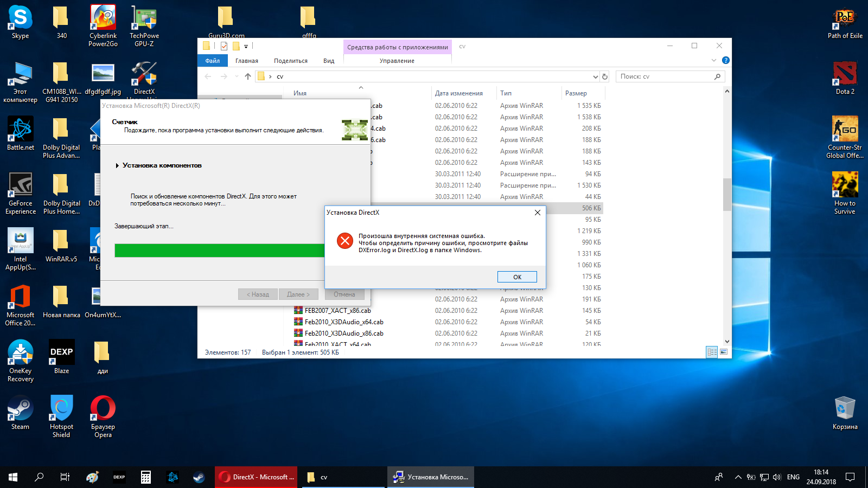Click the disabled Назад button
868x488 pixels.
click(258, 294)
